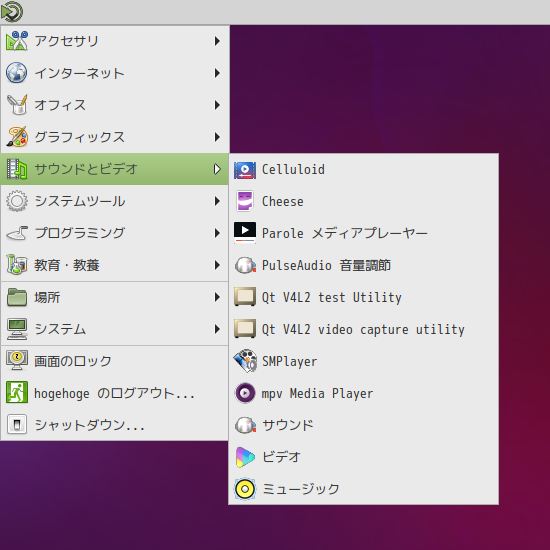This screenshot has height=550, width=550.
Task: Click the Celluloid app icon
Action: tap(245, 170)
